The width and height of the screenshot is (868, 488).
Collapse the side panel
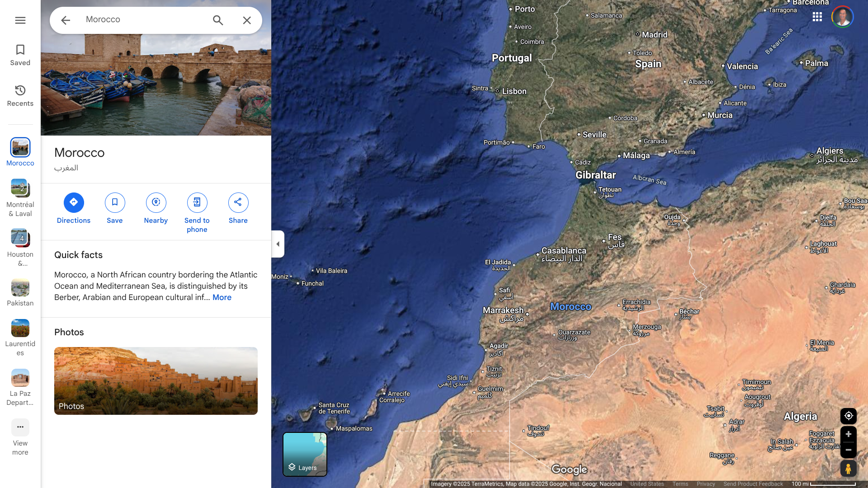[x=278, y=244]
